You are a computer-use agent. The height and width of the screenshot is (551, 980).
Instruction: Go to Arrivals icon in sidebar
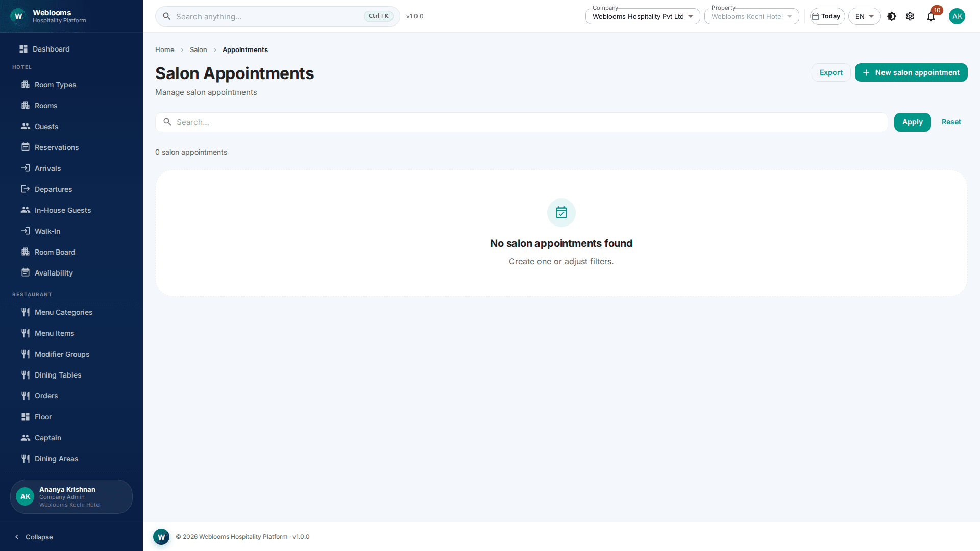26,168
